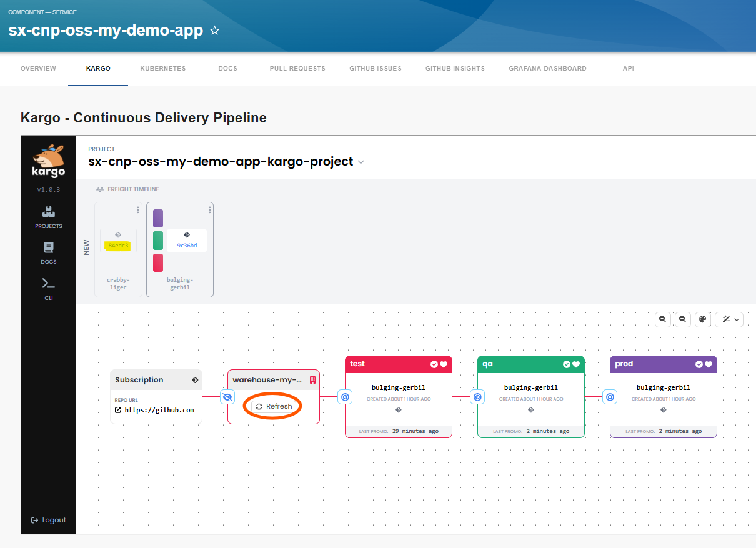This screenshot has width=756, height=548.
Task: Click the warehouse building icon
Action: [x=313, y=379]
